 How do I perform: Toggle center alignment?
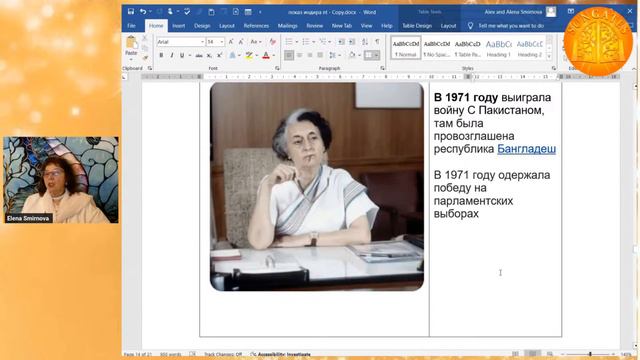click(300, 55)
